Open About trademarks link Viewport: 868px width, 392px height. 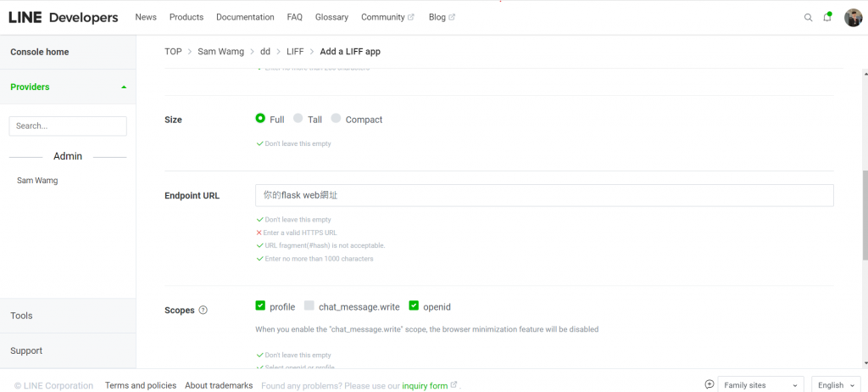tap(219, 385)
